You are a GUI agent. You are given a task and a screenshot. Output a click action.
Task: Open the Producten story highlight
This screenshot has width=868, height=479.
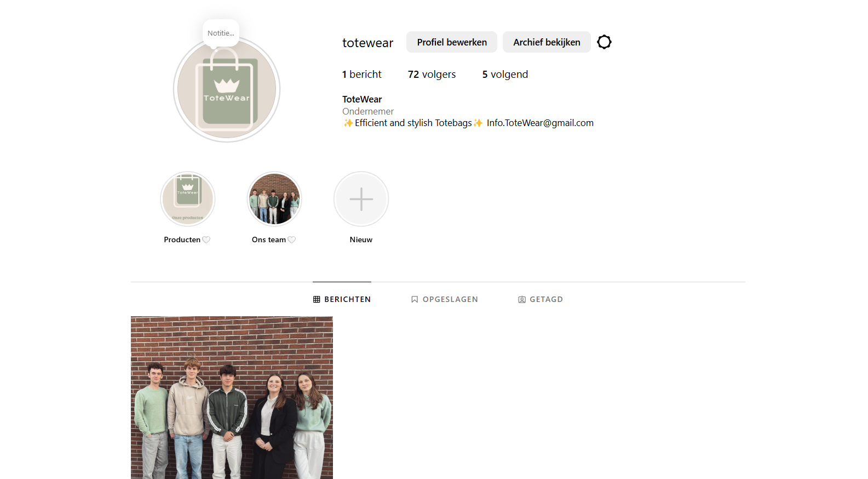(188, 199)
